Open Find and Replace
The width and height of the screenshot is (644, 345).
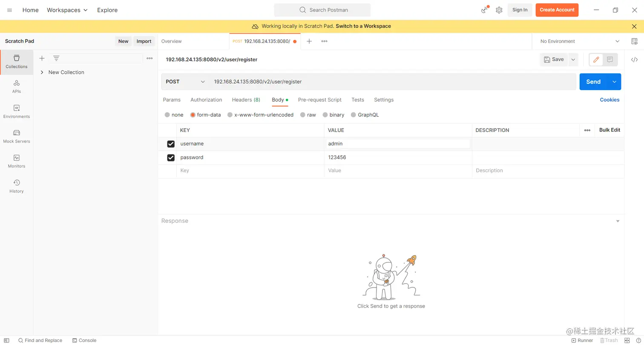(x=40, y=340)
